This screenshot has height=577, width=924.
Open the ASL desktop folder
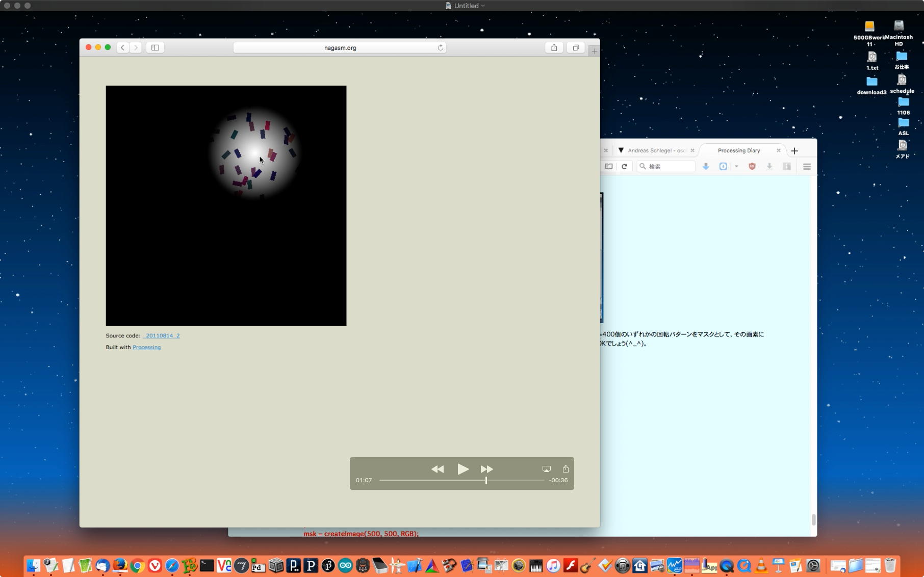(x=903, y=122)
